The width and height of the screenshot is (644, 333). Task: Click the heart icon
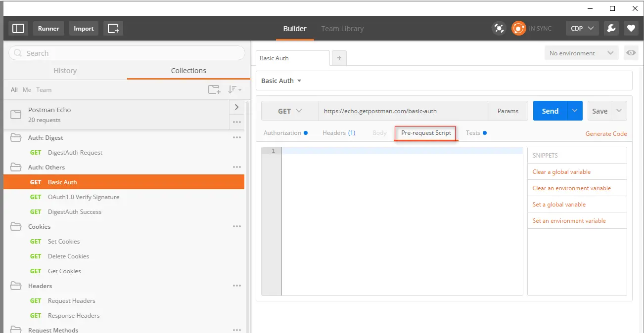pos(631,28)
